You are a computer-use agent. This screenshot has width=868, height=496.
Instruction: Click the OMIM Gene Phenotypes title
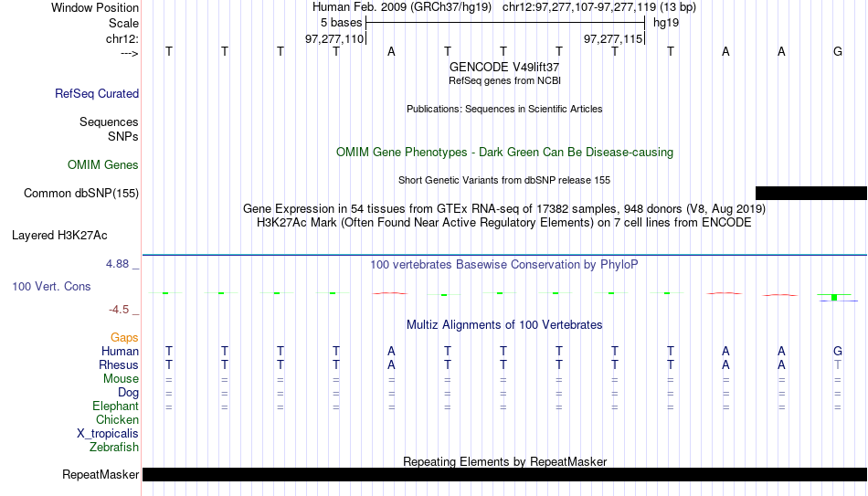pos(504,153)
